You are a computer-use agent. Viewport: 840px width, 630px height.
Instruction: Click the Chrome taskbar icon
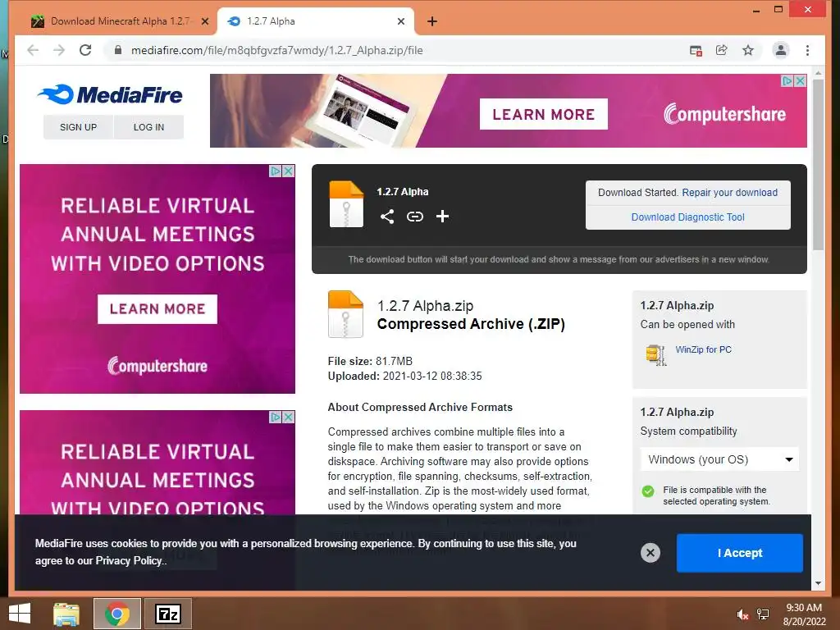117,614
